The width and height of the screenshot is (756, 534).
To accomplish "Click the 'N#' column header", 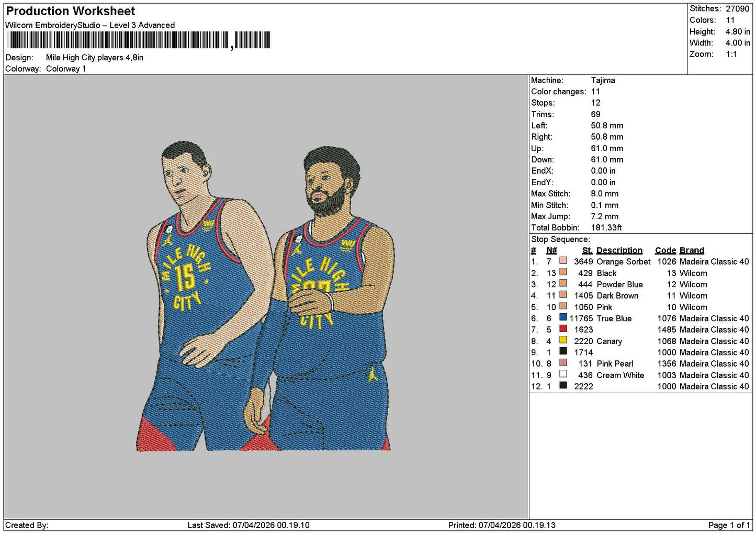I will tap(552, 250).
